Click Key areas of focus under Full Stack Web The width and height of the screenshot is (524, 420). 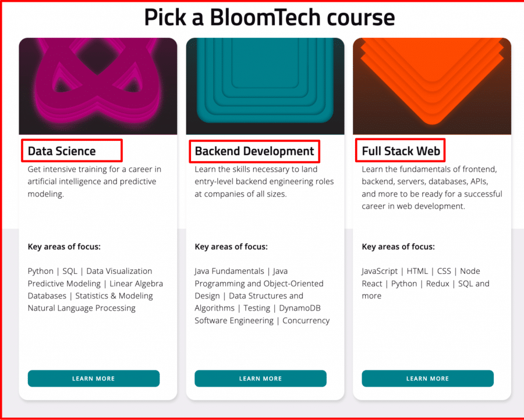tap(398, 247)
